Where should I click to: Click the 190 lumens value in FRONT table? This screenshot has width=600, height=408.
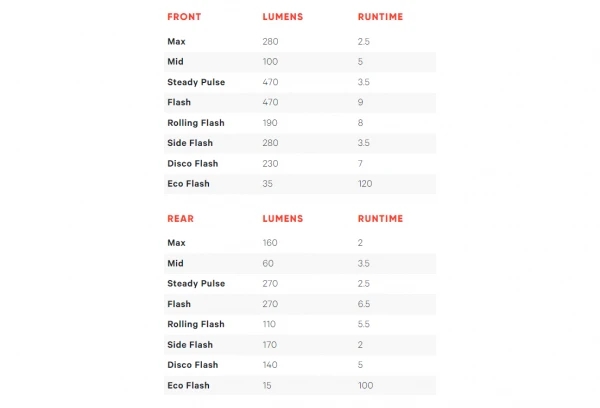(x=270, y=123)
